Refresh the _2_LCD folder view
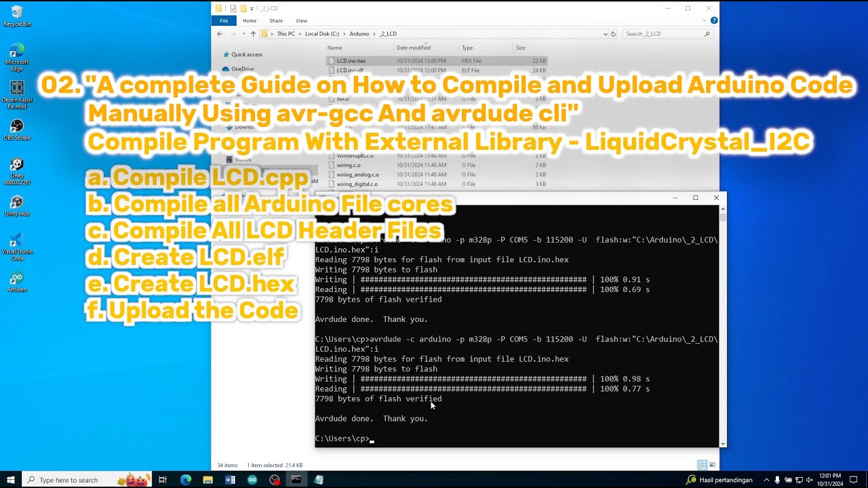Screen dimensions: 868x488 tap(614, 34)
